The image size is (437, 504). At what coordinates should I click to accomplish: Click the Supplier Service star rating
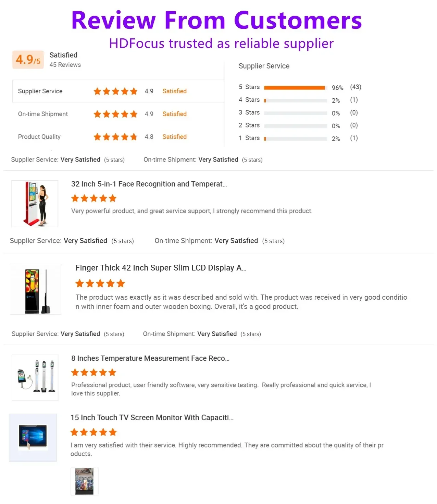[115, 91]
